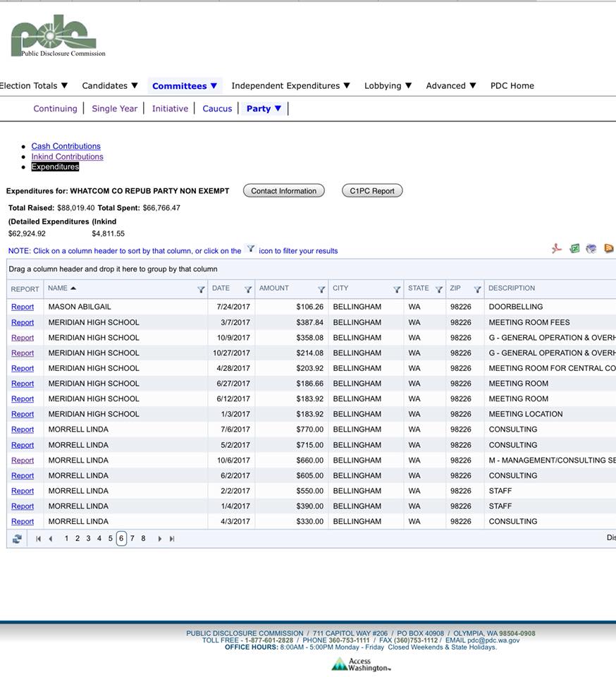Viewport: 616px width, 677px height.
Task: Switch to the Single Year tab
Action: (x=114, y=109)
